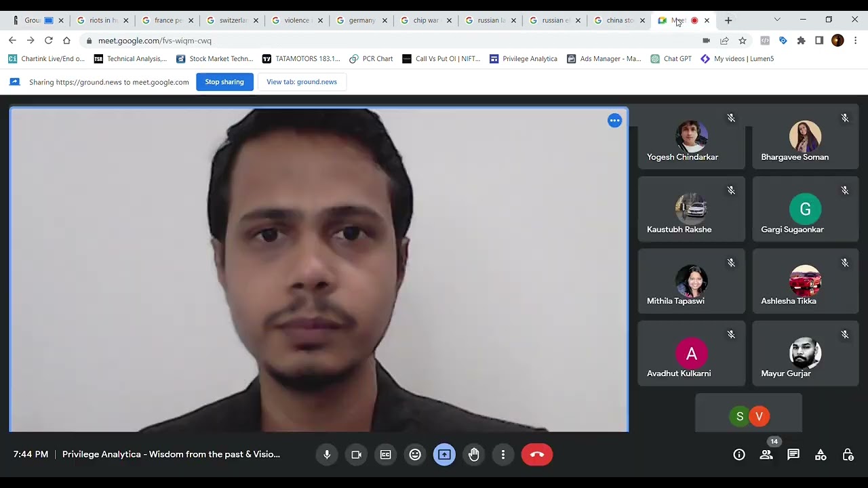
Task: Open Chartink Live/End bookmark
Action: click(x=46, y=59)
